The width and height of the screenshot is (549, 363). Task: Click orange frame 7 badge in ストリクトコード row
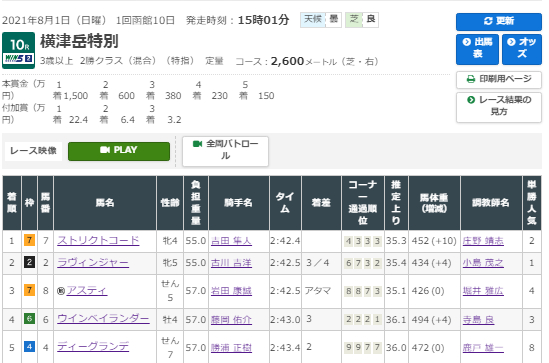pyautogui.click(x=29, y=240)
